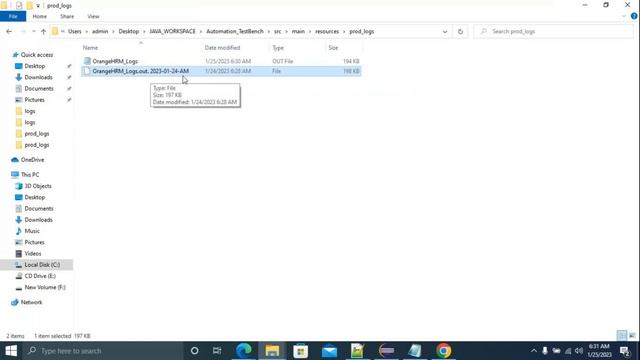The image size is (640, 360).
Task: Open pinned Documents under Quick access
Action: pyautogui.click(x=39, y=89)
